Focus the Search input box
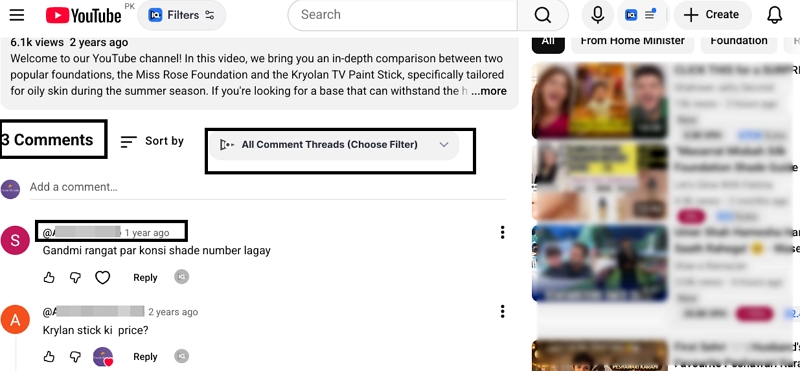Screen dimensions: 800x371 tap(403, 15)
